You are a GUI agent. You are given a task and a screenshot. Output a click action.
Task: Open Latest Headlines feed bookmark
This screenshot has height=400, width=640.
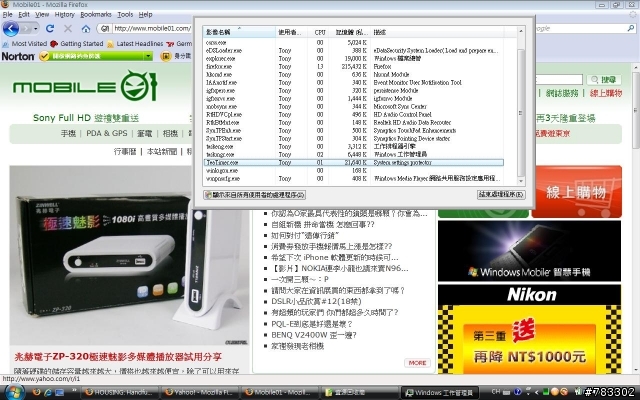point(135,44)
